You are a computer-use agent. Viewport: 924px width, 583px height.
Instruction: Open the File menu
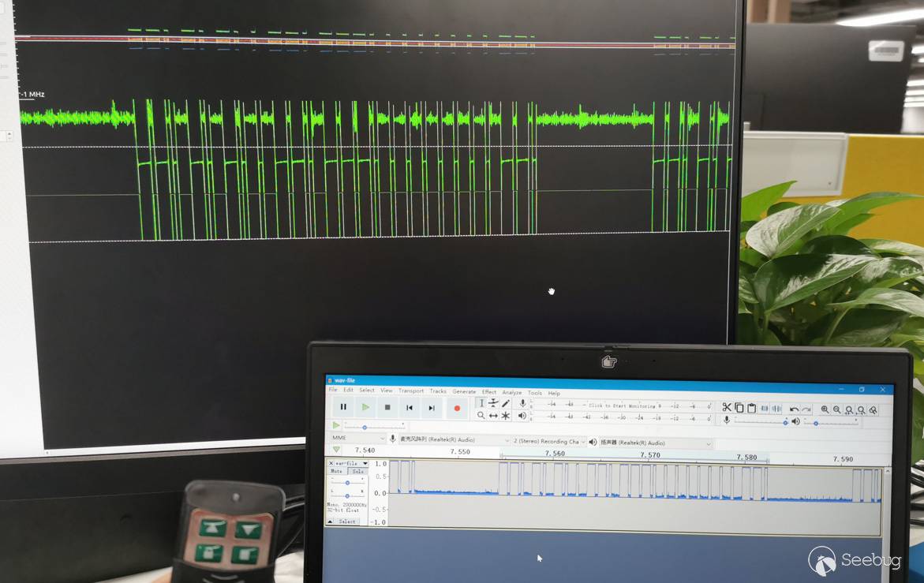[x=333, y=390]
